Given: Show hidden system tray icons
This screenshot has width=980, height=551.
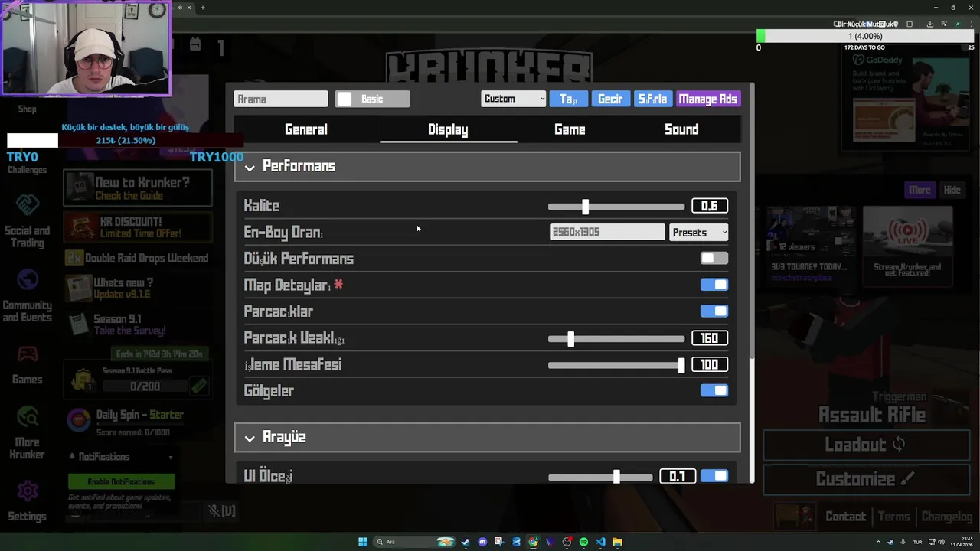Looking at the screenshot, I should coord(878,542).
